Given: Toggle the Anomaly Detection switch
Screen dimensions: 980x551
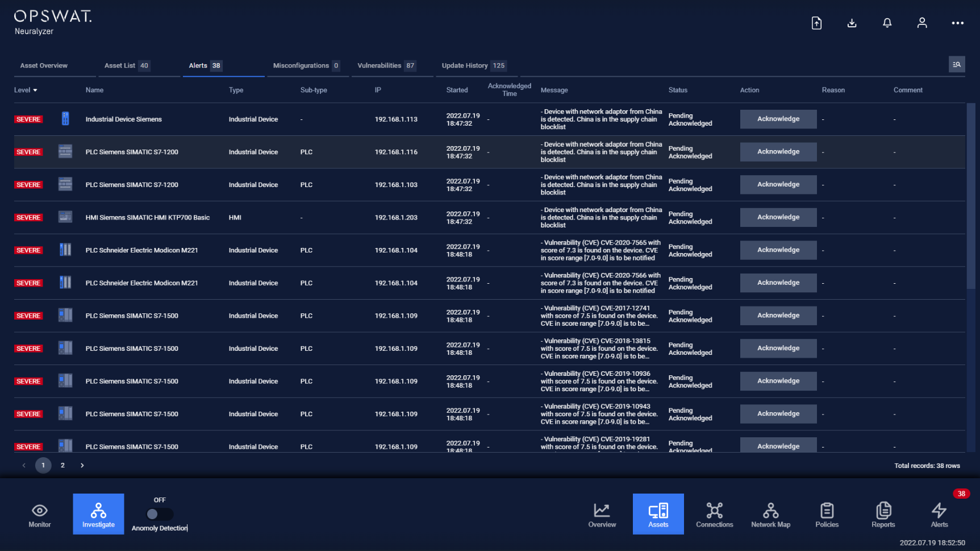Looking at the screenshot, I should [x=160, y=514].
